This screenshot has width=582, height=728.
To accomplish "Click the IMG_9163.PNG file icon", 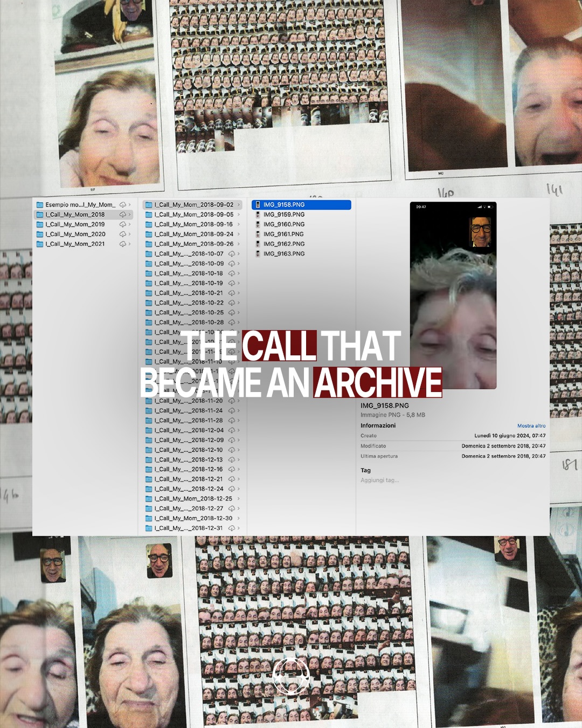I will (x=258, y=253).
